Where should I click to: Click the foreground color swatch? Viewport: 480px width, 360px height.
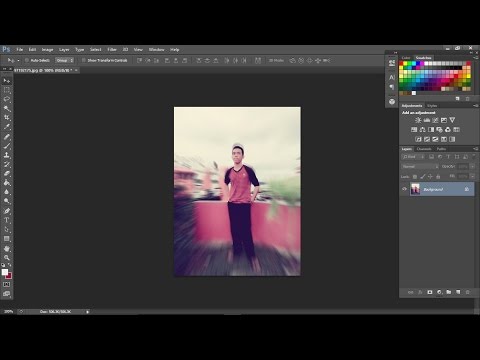point(5,272)
